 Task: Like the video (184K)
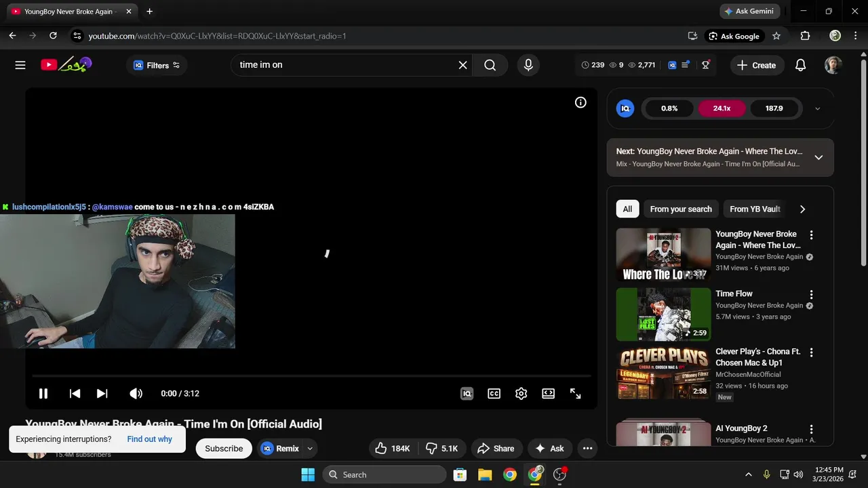pyautogui.click(x=392, y=448)
